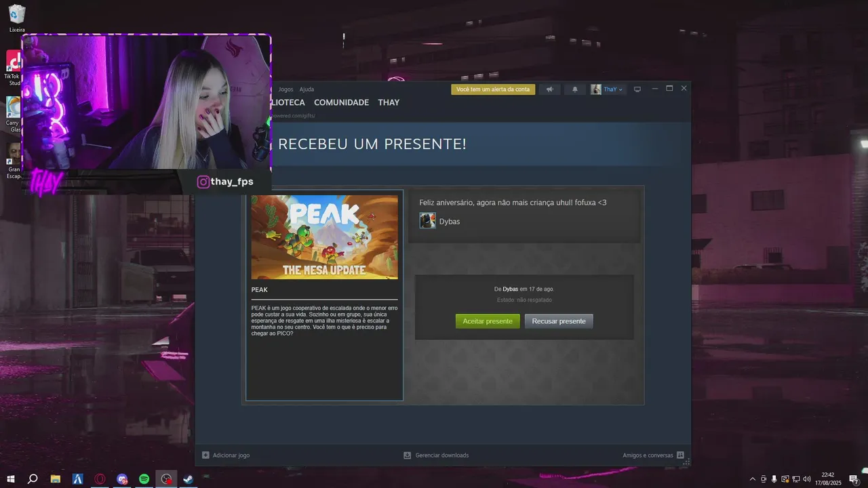
Task: Open Dybas avatar next to gift message
Action: pos(427,221)
